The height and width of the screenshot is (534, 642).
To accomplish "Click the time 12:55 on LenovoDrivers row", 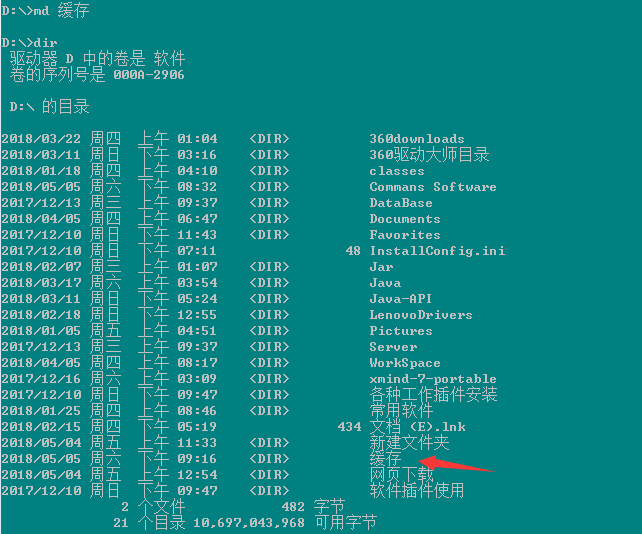I will click(197, 315).
